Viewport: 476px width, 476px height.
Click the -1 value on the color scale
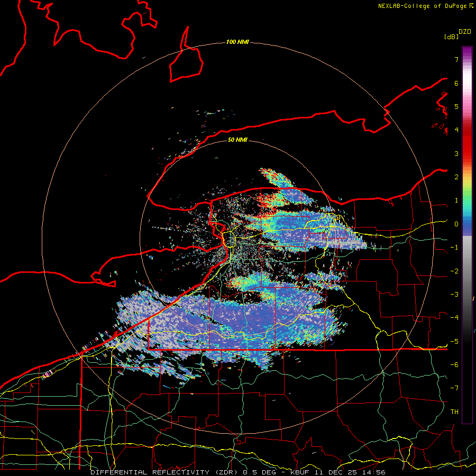(454, 248)
